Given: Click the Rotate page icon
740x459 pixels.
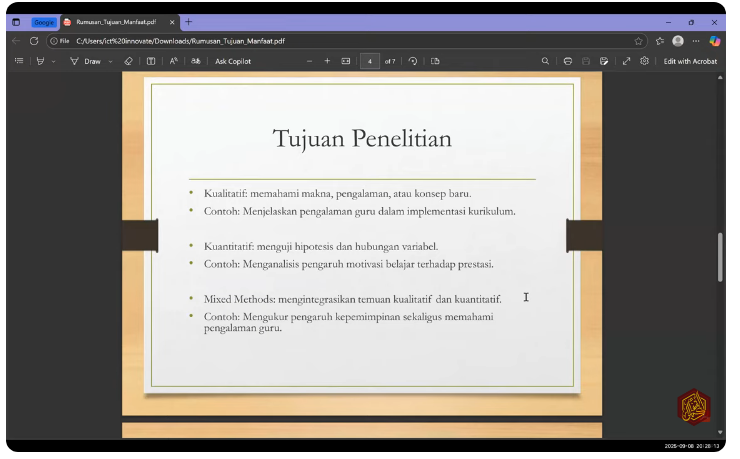Looking at the screenshot, I should pos(413,61).
